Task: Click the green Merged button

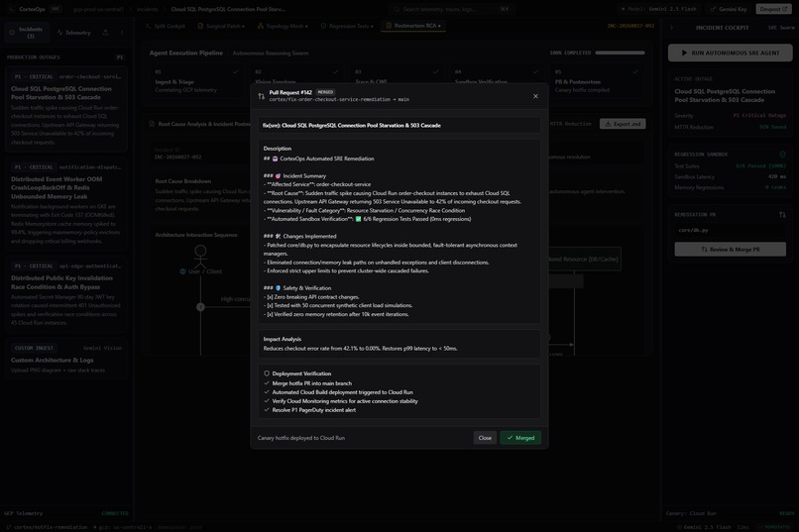Action: [520, 438]
